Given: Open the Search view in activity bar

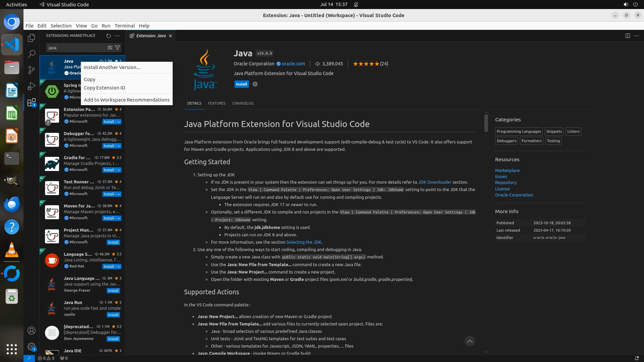Looking at the screenshot, I should pos(32,53).
